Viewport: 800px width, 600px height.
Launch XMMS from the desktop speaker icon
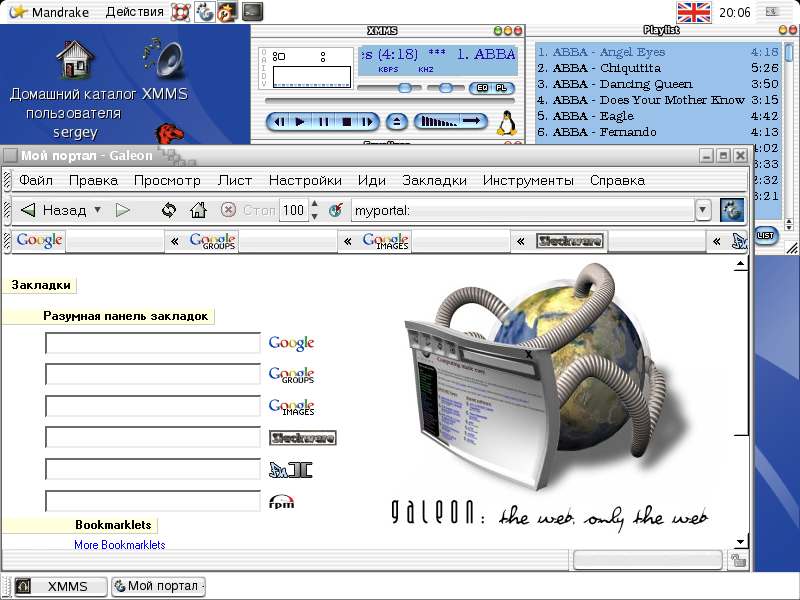click(x=164, y=59)
